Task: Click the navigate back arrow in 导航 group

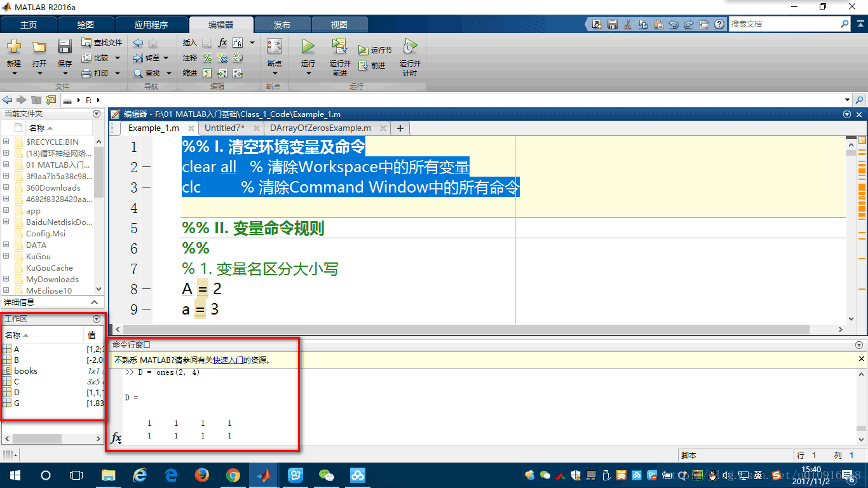Action: pos(138,43)
